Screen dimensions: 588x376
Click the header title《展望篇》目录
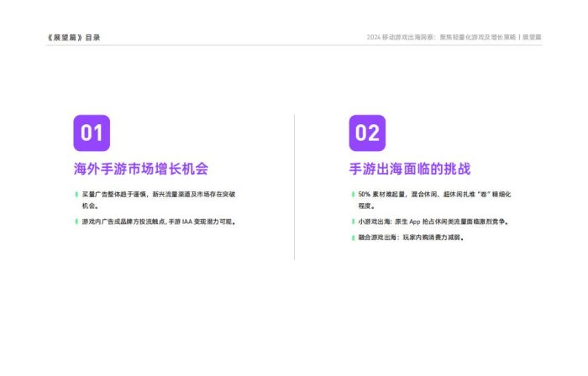click(74, 38)
